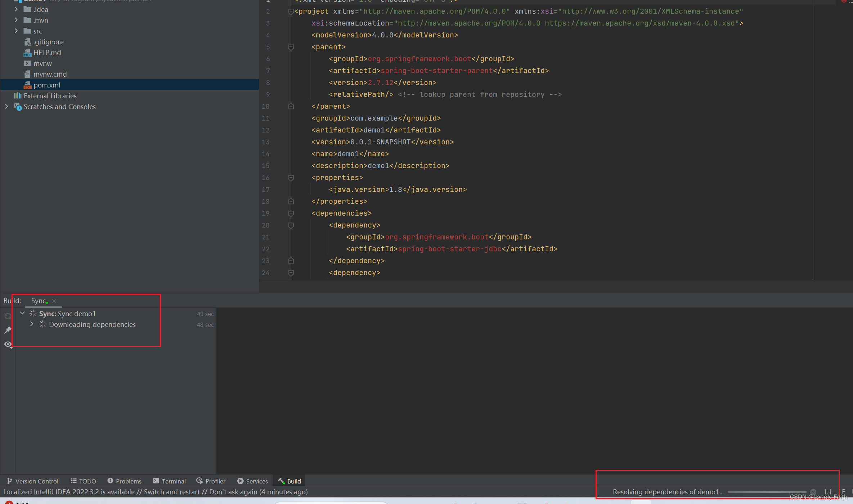
Task: Click the Problems panel icon
Action: [x=124, y=481]
